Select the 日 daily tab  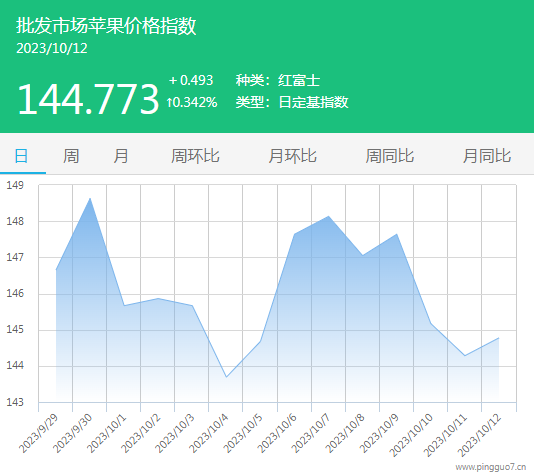pyautogui.click(x=21, y=156)
